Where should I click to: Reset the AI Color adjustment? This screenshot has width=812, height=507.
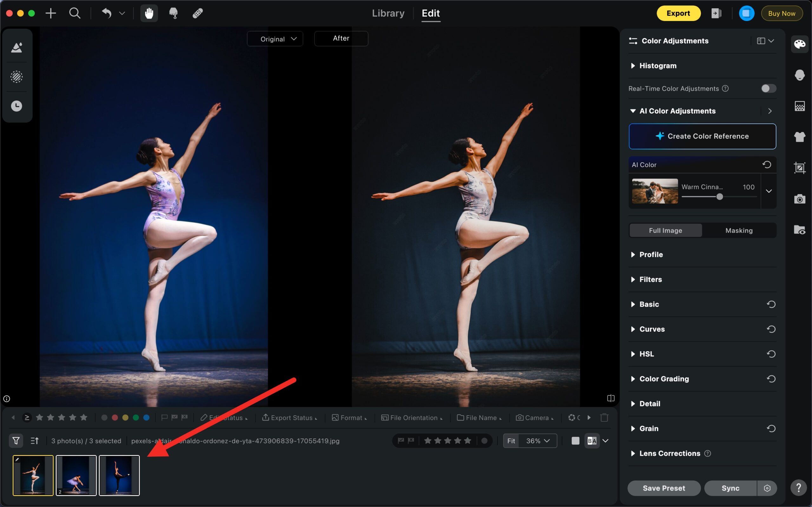click(767, 165)
